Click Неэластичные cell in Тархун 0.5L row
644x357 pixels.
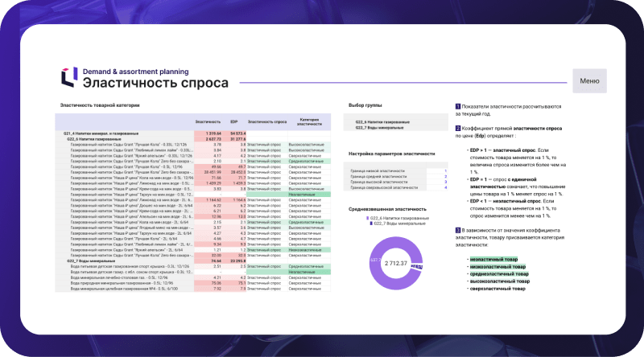(x=309, y=195)
